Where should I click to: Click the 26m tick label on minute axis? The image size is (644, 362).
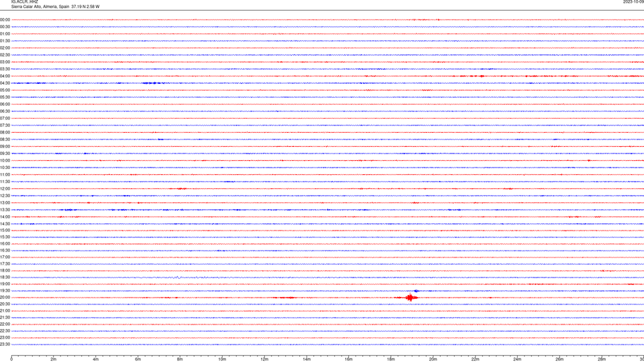click(x=559, y=359)
